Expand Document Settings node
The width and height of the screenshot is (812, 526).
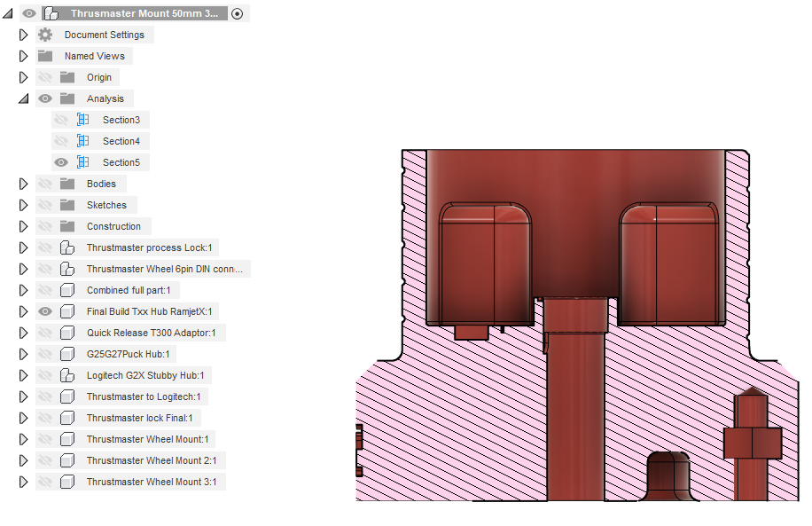(x=23, y=35)
